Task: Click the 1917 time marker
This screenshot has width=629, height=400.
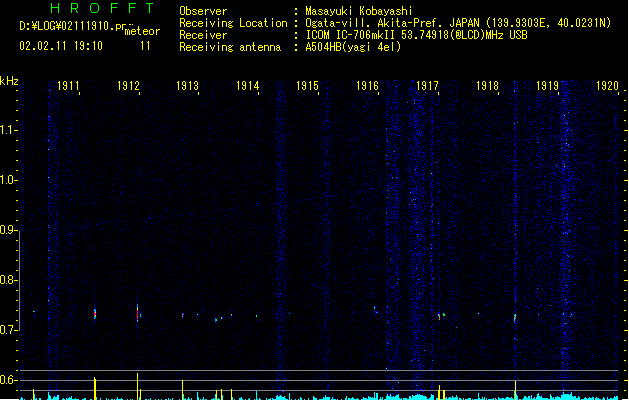Action: pos(427,86)
